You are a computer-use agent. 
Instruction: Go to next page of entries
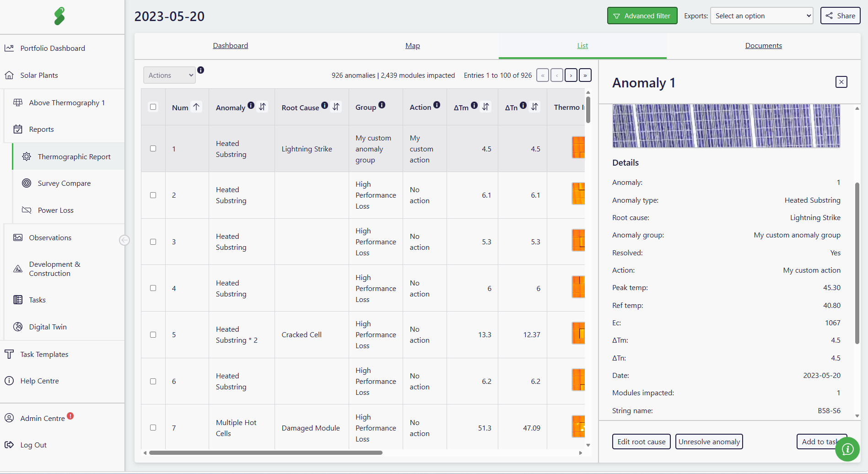pyautogui.click(x=571, y=75)
